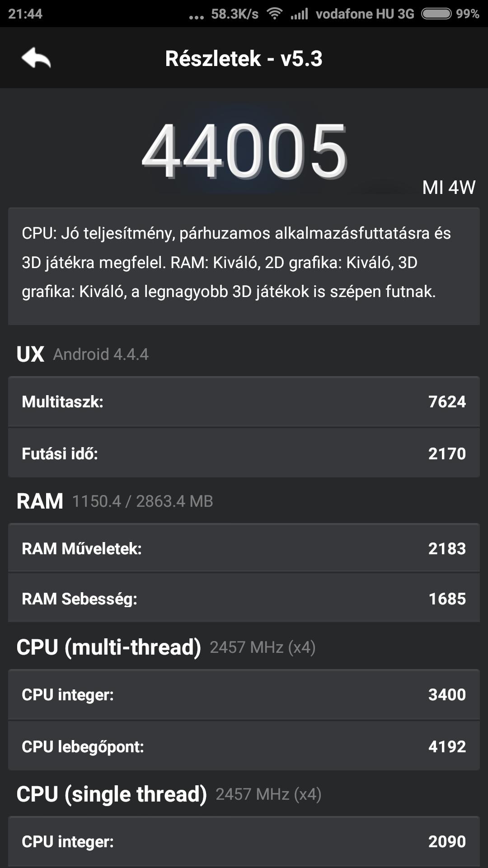488x868 pixels.
Task: Tap the MI 4W device label
Action: pyautogui.click(x=449, y=187)
